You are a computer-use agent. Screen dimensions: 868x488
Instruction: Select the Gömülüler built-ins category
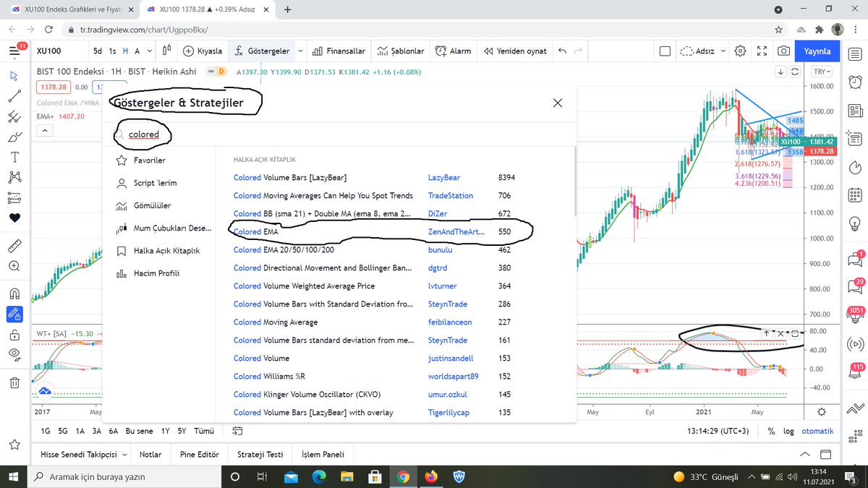click(x=152, y=205)
